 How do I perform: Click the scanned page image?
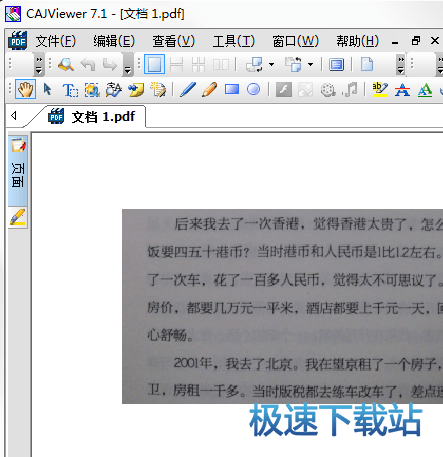282,306
